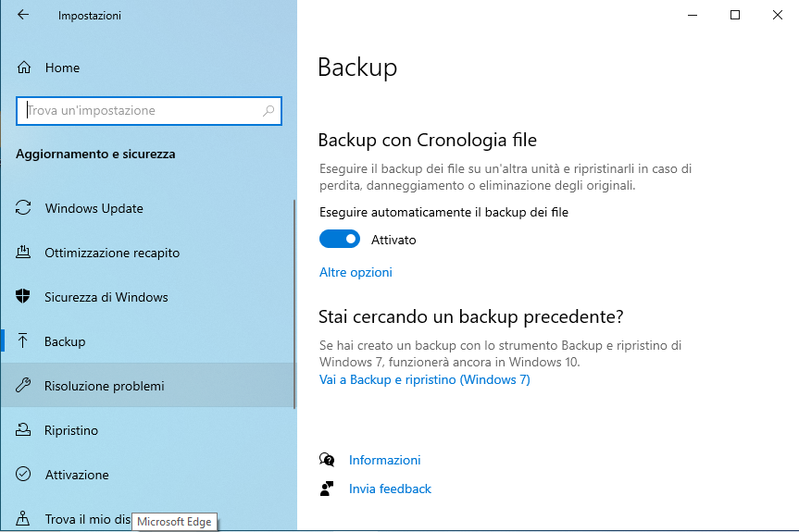Click the back arrow icon

[23, 16]
